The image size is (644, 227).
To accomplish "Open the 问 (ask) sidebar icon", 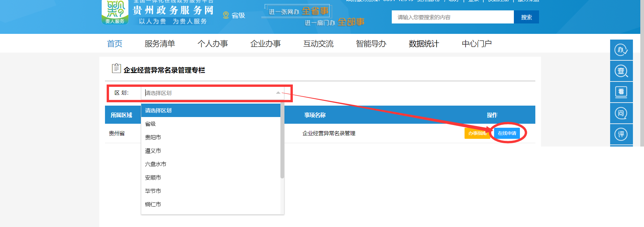I will click(x=621, y=113).
